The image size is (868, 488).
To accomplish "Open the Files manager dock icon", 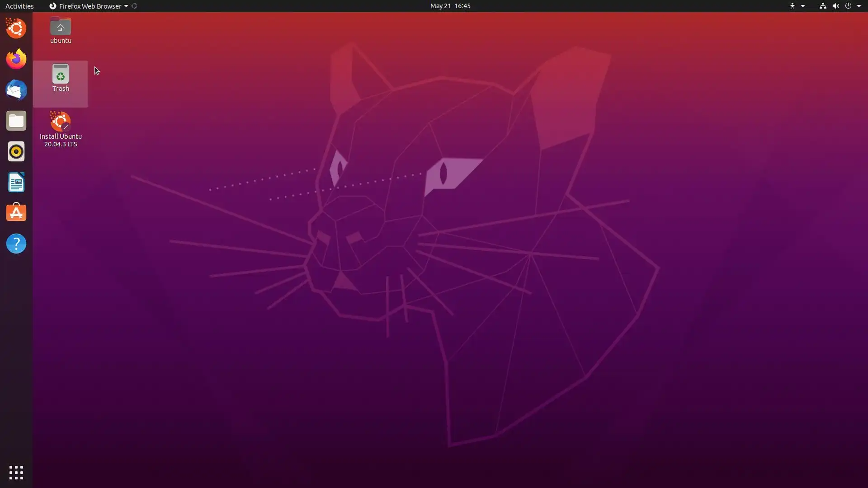I will pyautogui.click(x=16, y=121).
